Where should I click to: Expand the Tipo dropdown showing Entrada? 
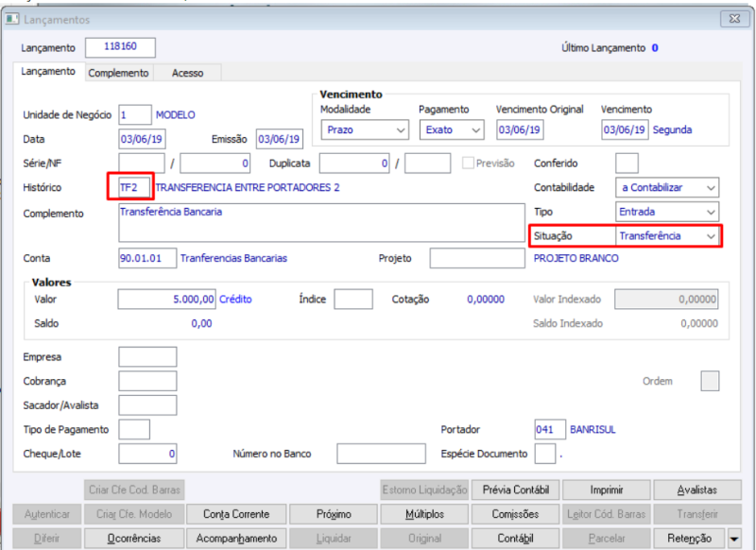tap(667, 212)
